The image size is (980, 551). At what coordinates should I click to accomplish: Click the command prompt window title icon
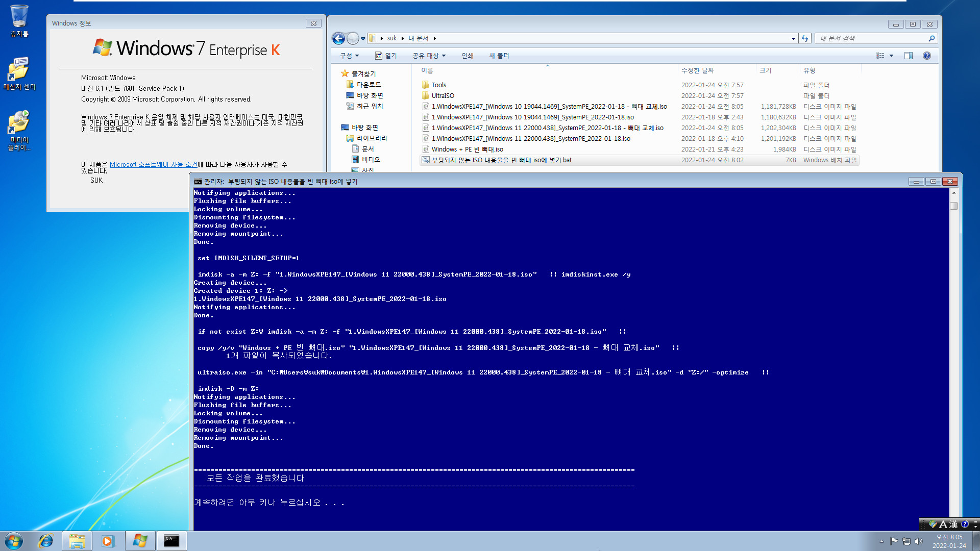(198, 182)
